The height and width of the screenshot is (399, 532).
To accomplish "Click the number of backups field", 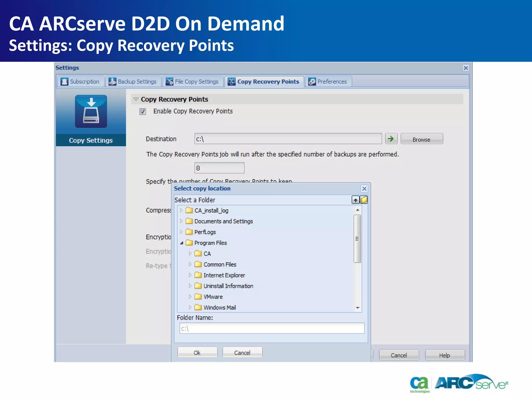I will (220, 168).
